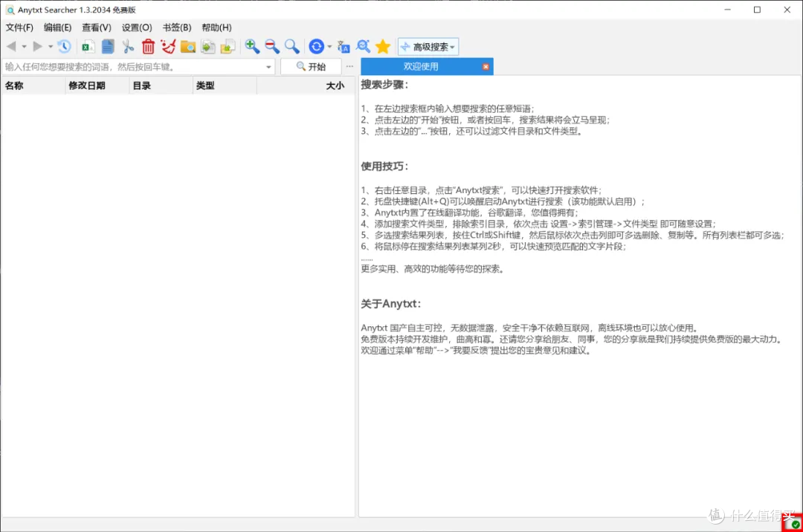The image size is (803, 532).
Task: Click the 搜索步骤 heading text
Action: tap(384, 85)
